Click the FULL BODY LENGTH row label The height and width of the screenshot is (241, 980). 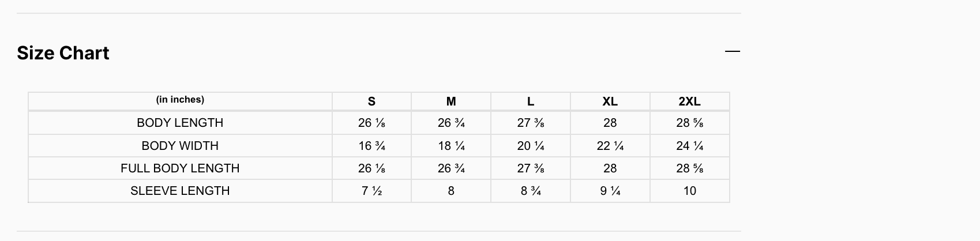180,168
